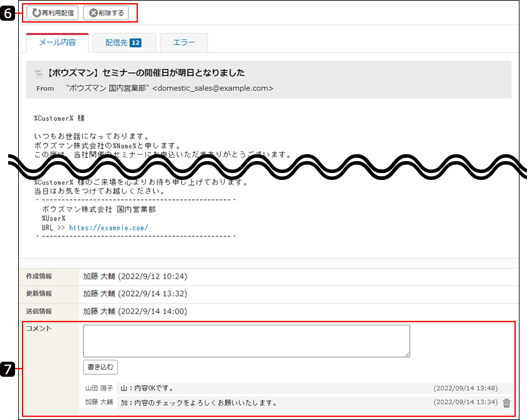Open the 配信先 tab
Screen dimensions: 527x420
pyautogui.click(x=124, y=43)
